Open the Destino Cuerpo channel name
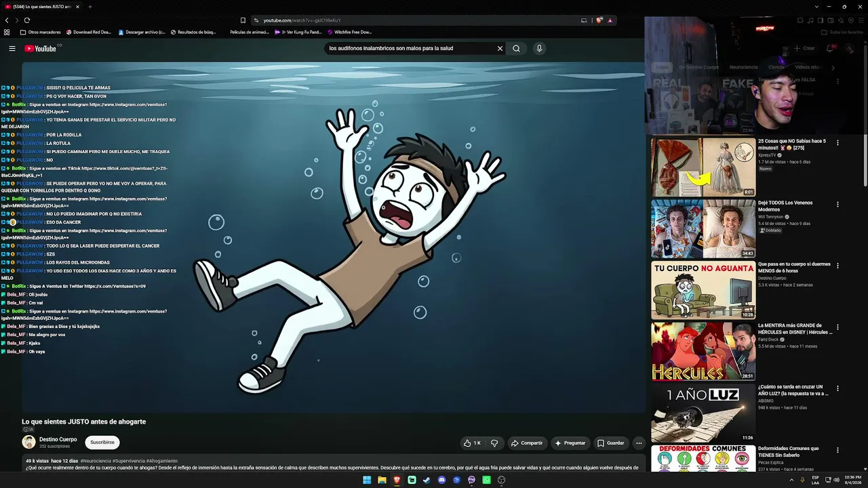 (x=58, y=439)
